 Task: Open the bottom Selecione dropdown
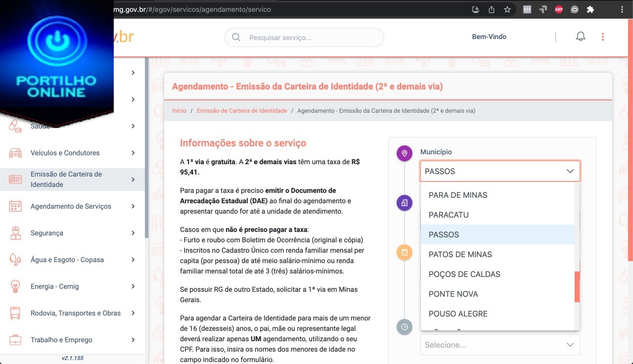tap(499, 345)
